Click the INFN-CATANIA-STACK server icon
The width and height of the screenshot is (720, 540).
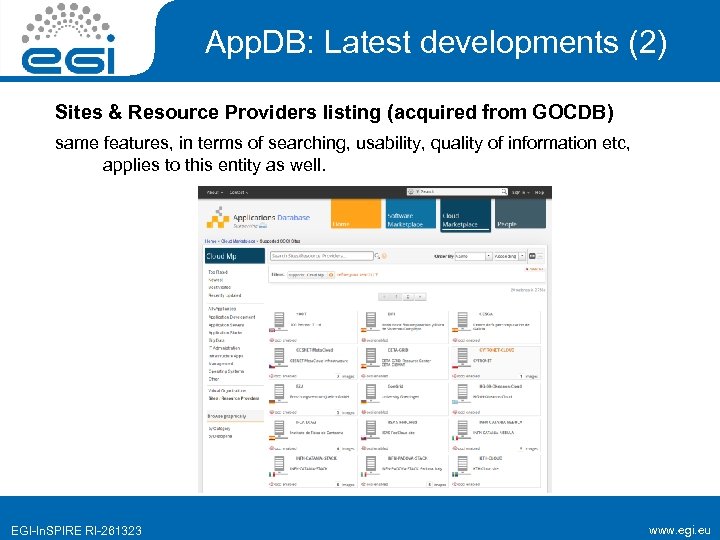click(279, 464)
